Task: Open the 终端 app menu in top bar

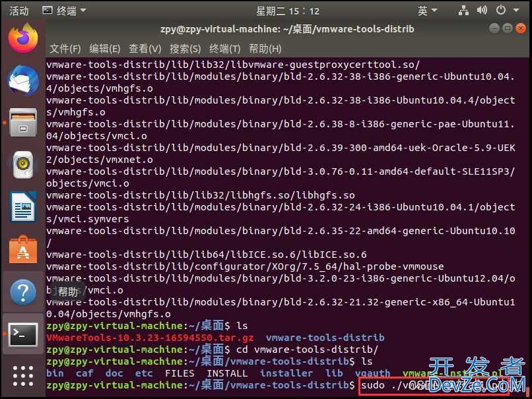Action: pos(64,11)
